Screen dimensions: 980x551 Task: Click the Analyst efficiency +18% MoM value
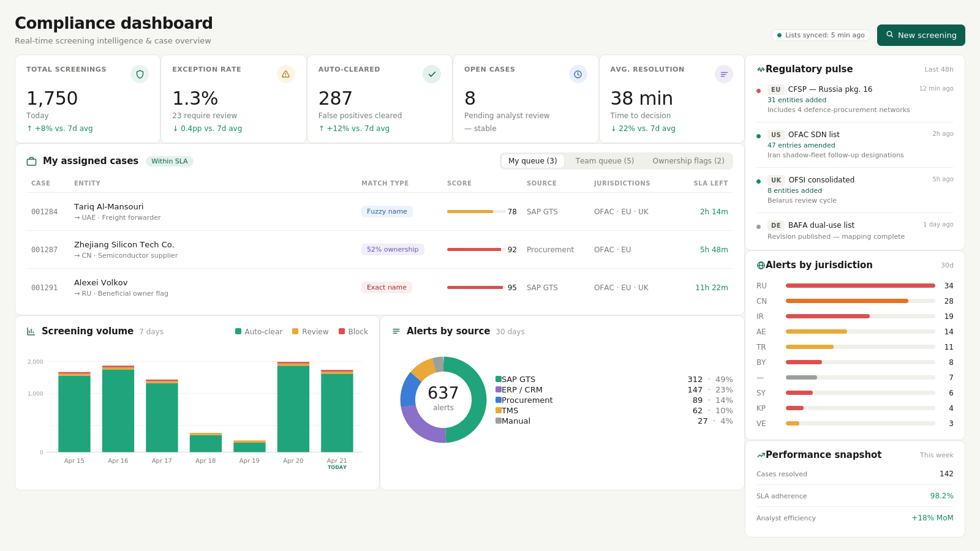932,518
